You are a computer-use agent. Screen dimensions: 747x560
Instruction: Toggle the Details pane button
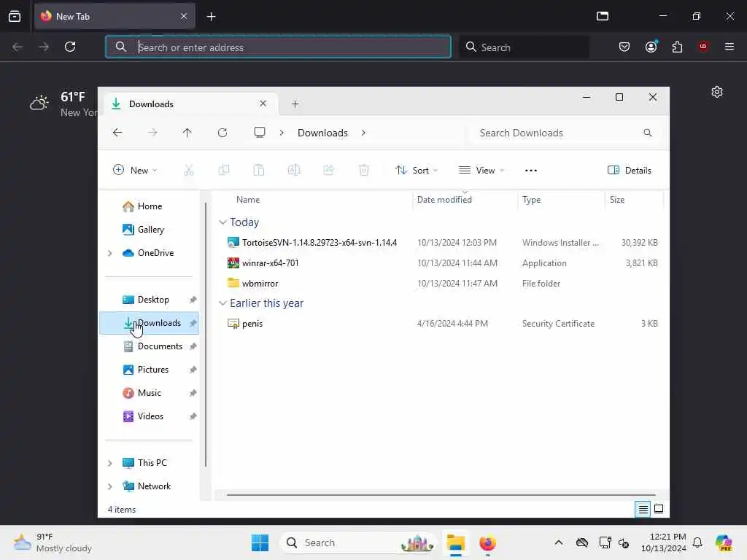(x=629, y=170)
